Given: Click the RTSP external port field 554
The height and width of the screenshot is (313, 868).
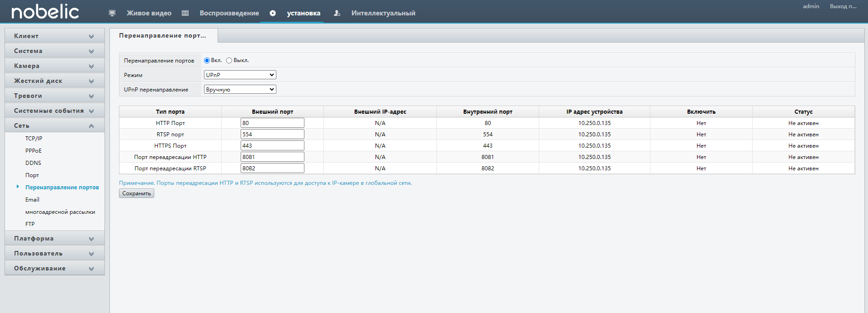Looking at the screenshot, I should click(272, 134).
